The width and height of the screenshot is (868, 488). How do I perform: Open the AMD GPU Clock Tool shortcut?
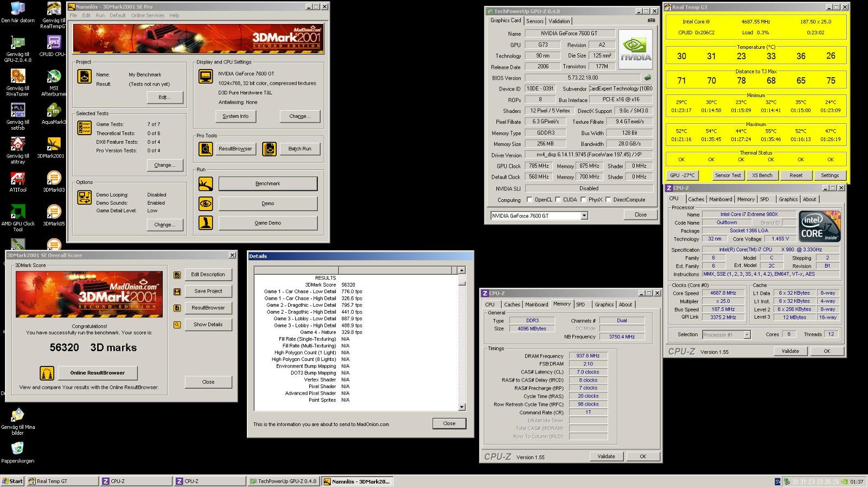17,218
